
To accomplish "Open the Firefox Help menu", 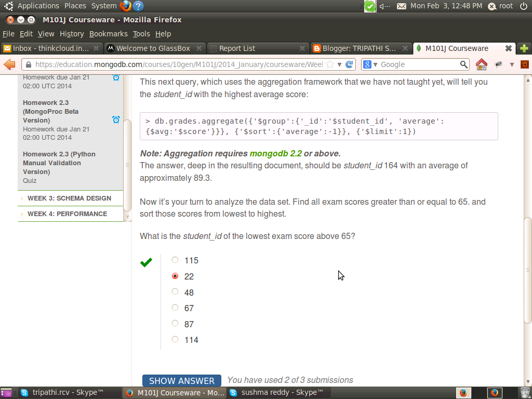I will click(x=163, y=34).
